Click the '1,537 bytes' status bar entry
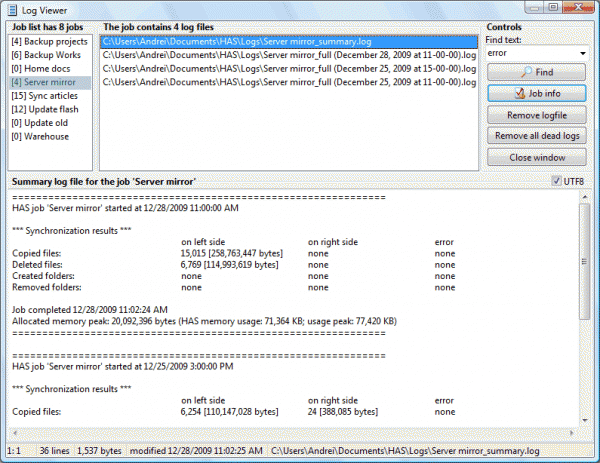The height and width of the screenshot is (463, 600). click(99, 451)
